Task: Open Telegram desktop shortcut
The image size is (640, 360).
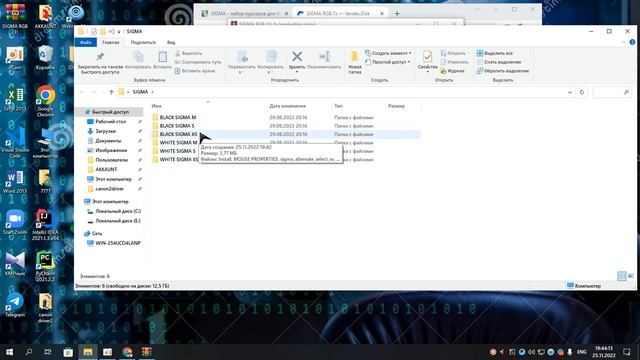Action: (15, 305)
